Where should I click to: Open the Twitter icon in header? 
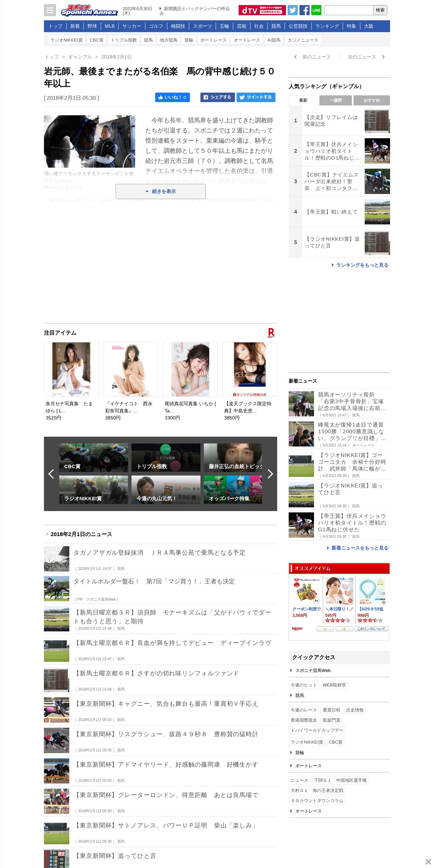[x=293, y=10]
